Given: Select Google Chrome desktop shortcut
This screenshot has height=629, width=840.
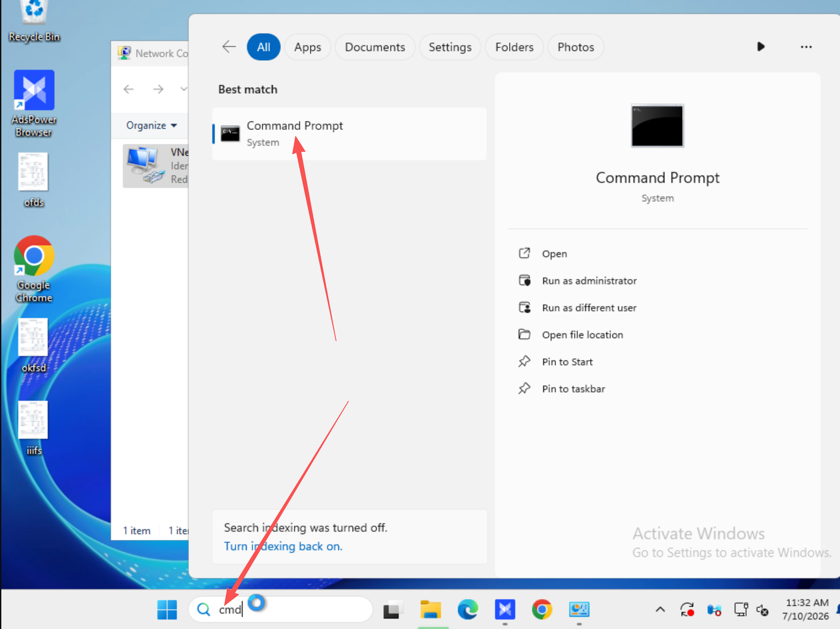Looking at the screenshot, I should [34, 269].
